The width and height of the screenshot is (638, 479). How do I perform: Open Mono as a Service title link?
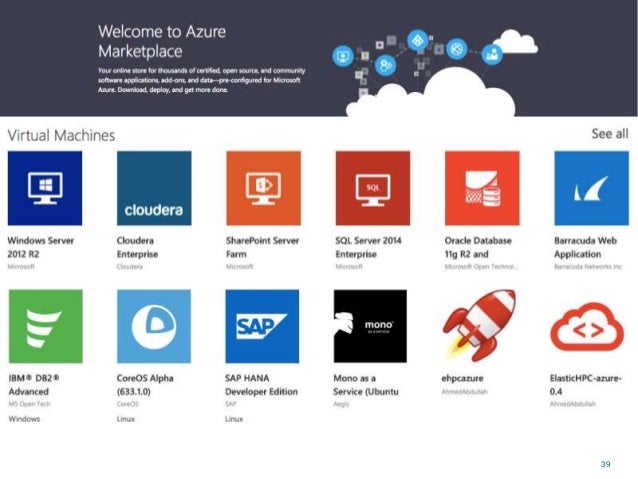pyautogui.click(x=366, y=385)
